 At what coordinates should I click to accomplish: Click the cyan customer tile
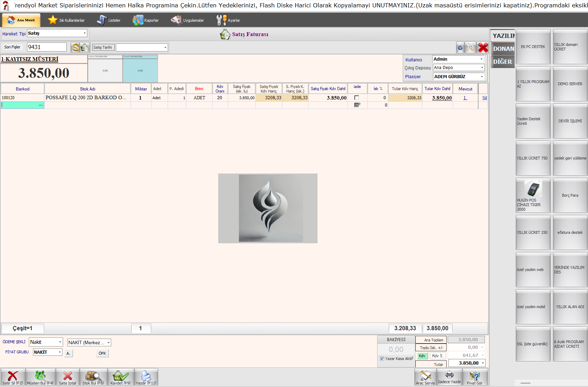click(140, 70)
